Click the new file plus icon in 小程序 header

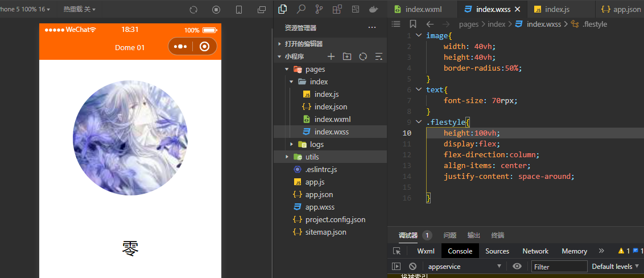(331, 56)
